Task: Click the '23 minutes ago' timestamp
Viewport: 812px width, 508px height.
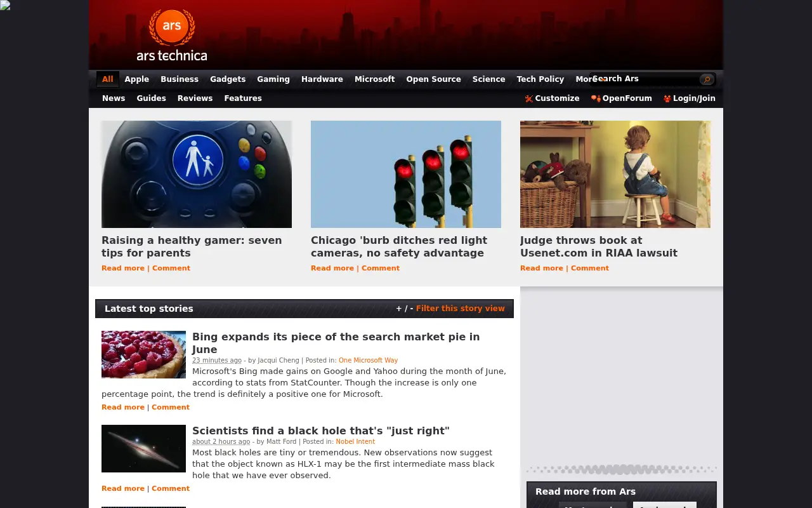Action: [217, 360]
